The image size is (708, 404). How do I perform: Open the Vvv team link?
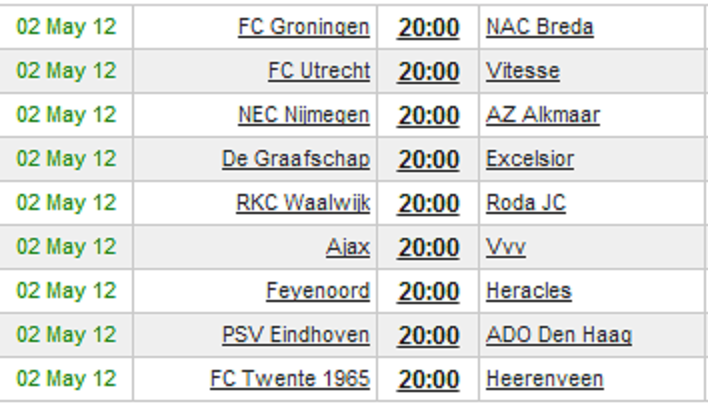[506, 247]
